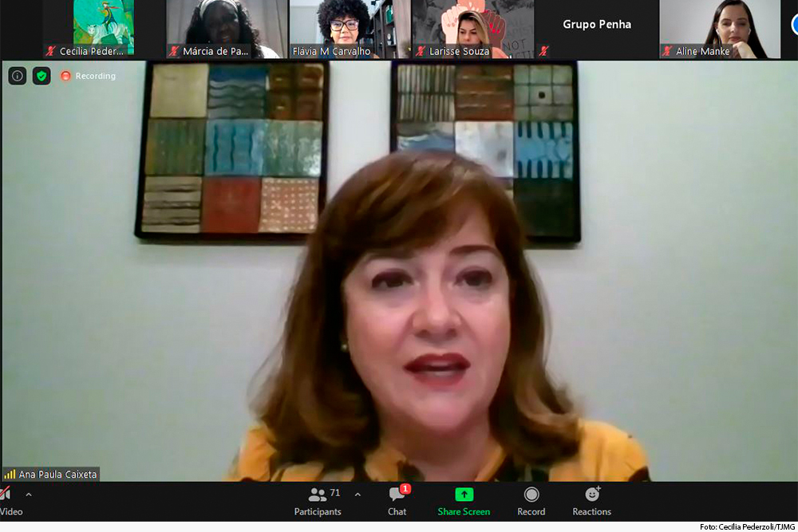Select Larisse Souza video thumbnail
Image resolution: width=798 pixels, height=532 pixels.
point(473,28)
